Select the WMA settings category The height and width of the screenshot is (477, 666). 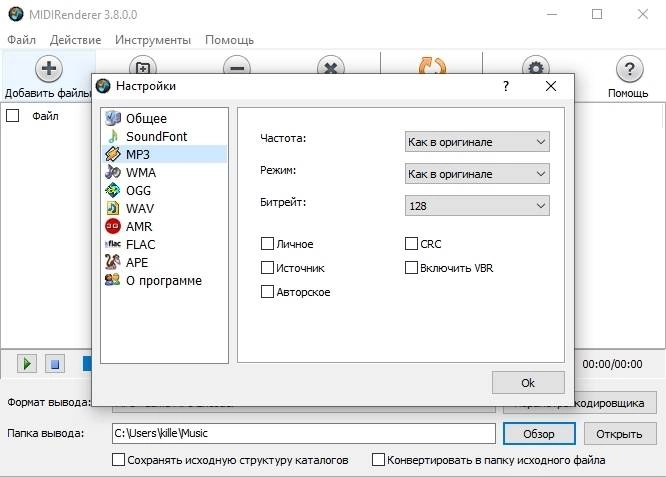(x=164, y=172)
